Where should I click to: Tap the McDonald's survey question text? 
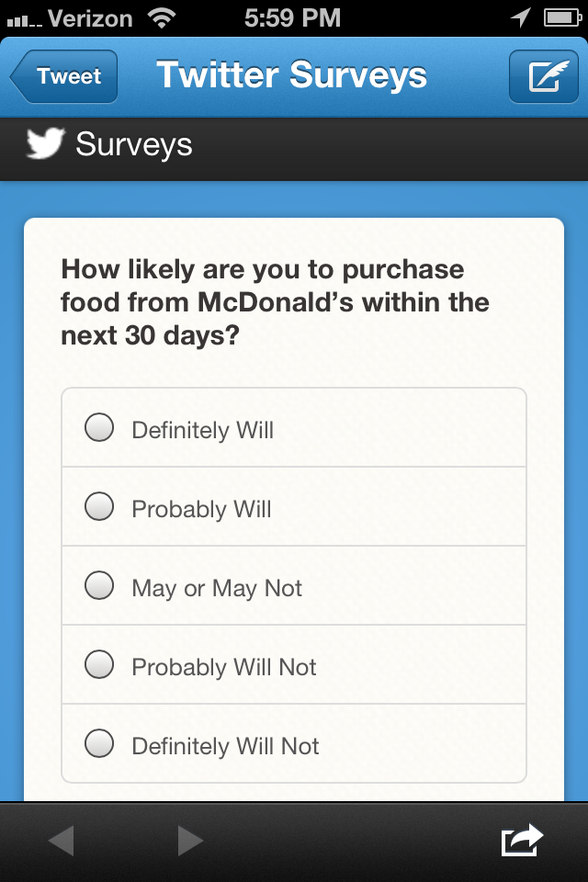click(x=275, y=300)
